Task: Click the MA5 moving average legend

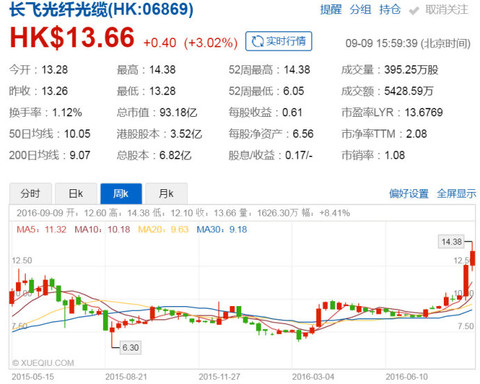Action: point(41,229)
